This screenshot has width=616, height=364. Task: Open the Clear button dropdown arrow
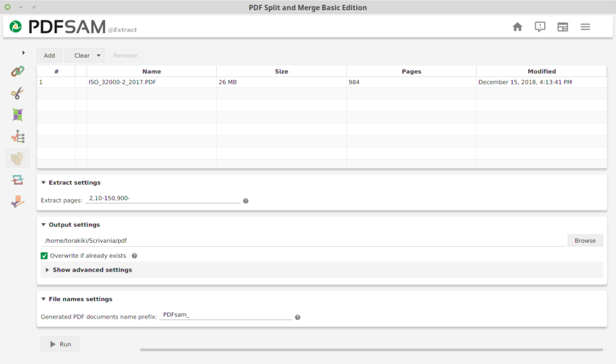(x=99, y=56)
